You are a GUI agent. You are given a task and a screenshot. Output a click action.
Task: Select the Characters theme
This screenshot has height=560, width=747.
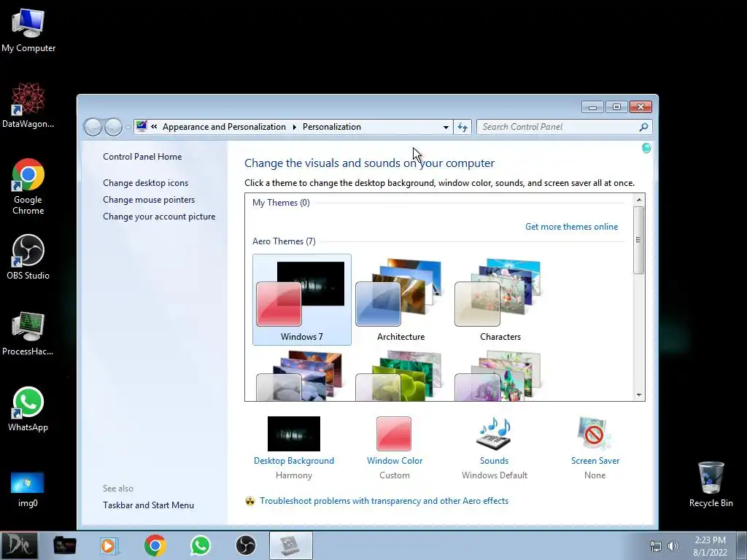pos(500,300)
